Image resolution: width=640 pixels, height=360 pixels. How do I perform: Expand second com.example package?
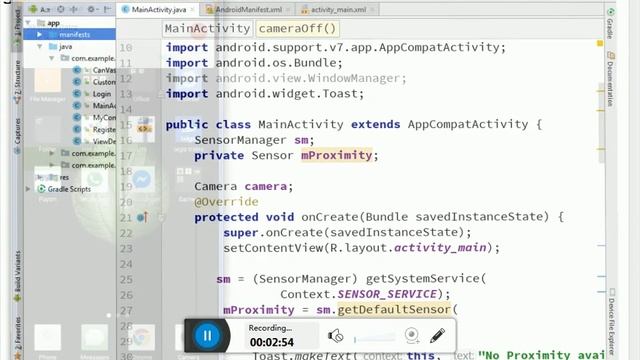pos(51,153)
